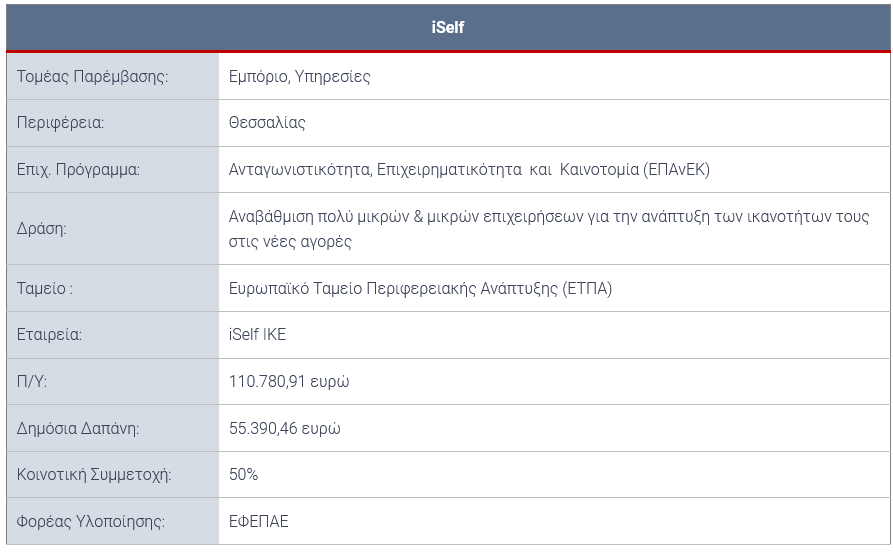Select the Ταμείο label
893x552 pixels.
coord(44,288)
